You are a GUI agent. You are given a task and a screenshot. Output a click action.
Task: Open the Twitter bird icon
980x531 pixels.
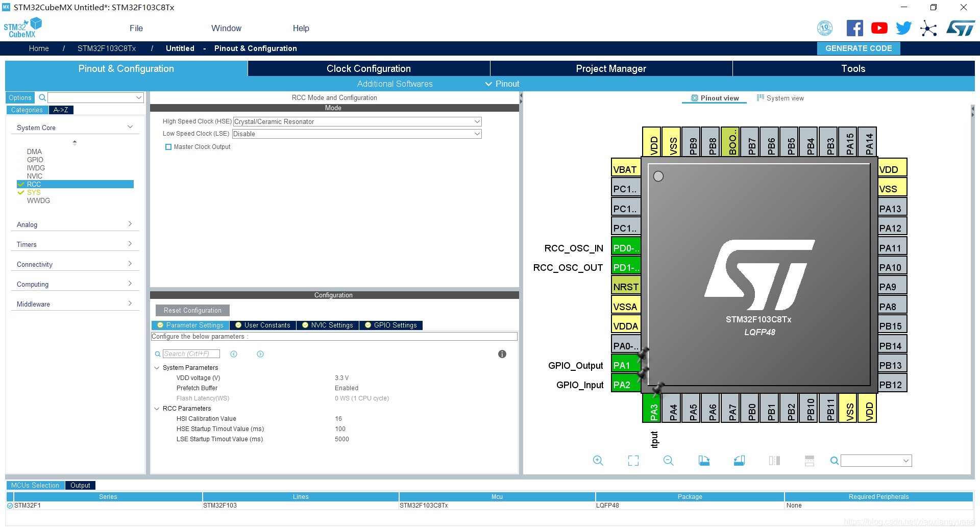click(x=903, y=28)
